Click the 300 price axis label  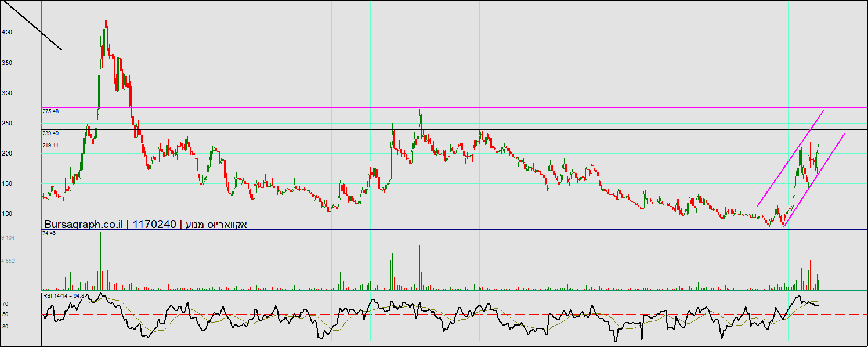(x=7, y=93)
